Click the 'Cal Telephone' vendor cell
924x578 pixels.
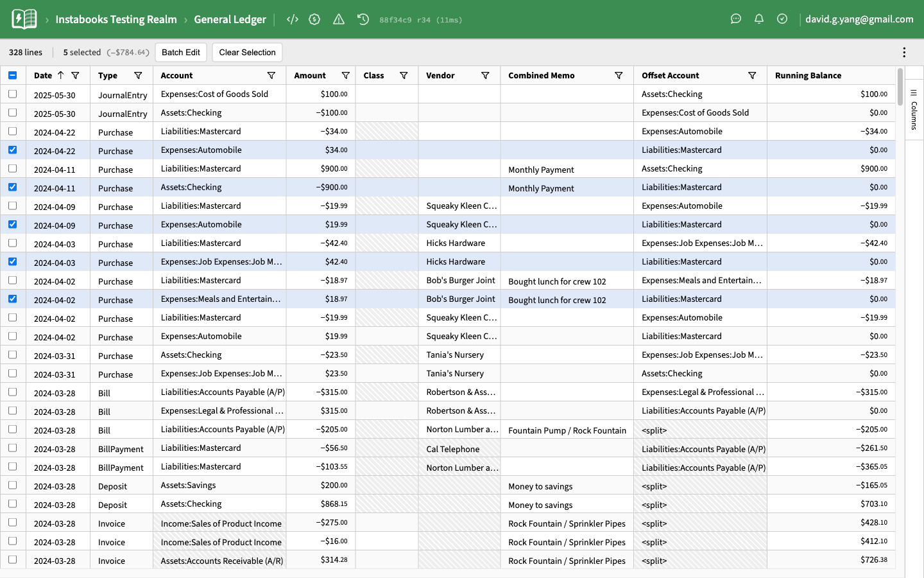click(459, 449)
